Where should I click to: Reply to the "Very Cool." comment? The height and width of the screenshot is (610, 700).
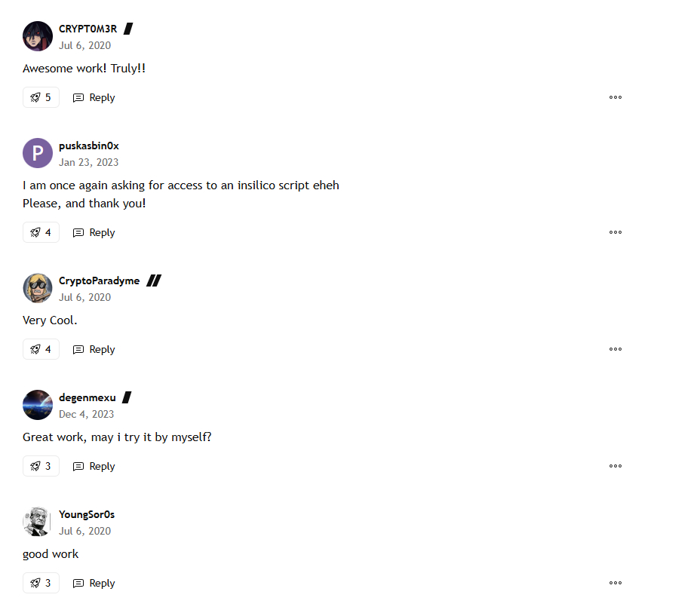[94, 349]
